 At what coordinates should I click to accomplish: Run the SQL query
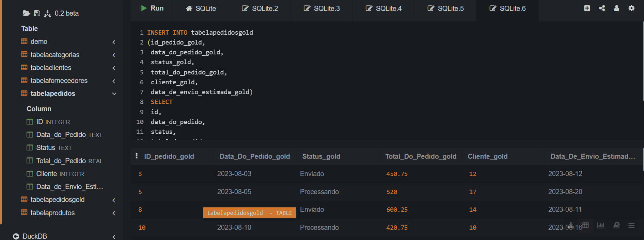pos(152,8)
